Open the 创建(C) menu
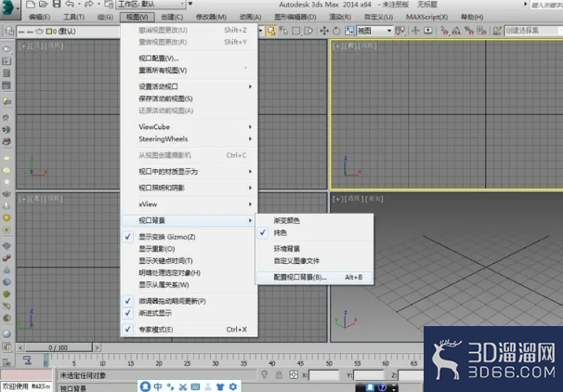The image size is (563, 392). pyautogui.click(x=172, y=18)
